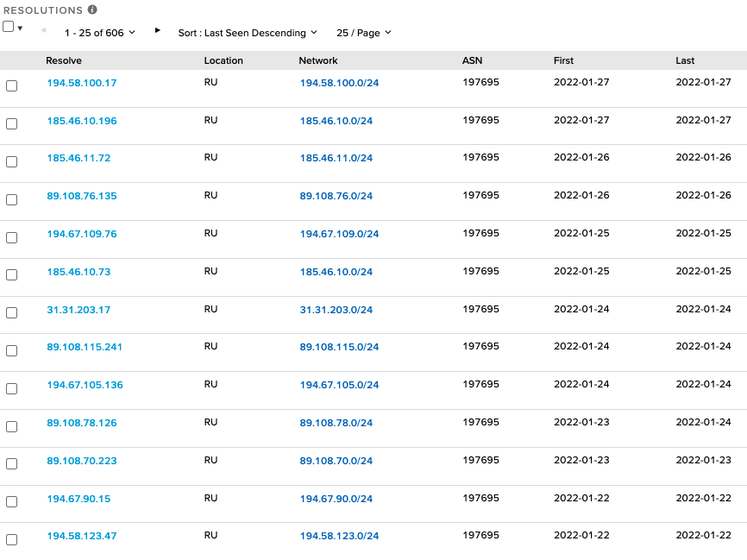
Task: Open Sort: Last Seen Descending dropdown
Action: [x=248, y=33]
